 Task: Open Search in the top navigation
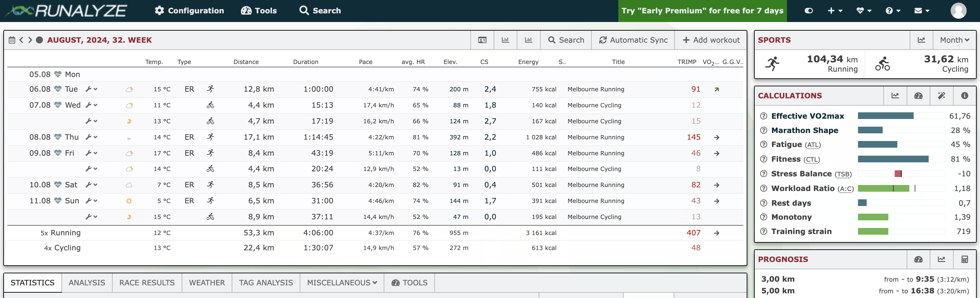point(320,11)
